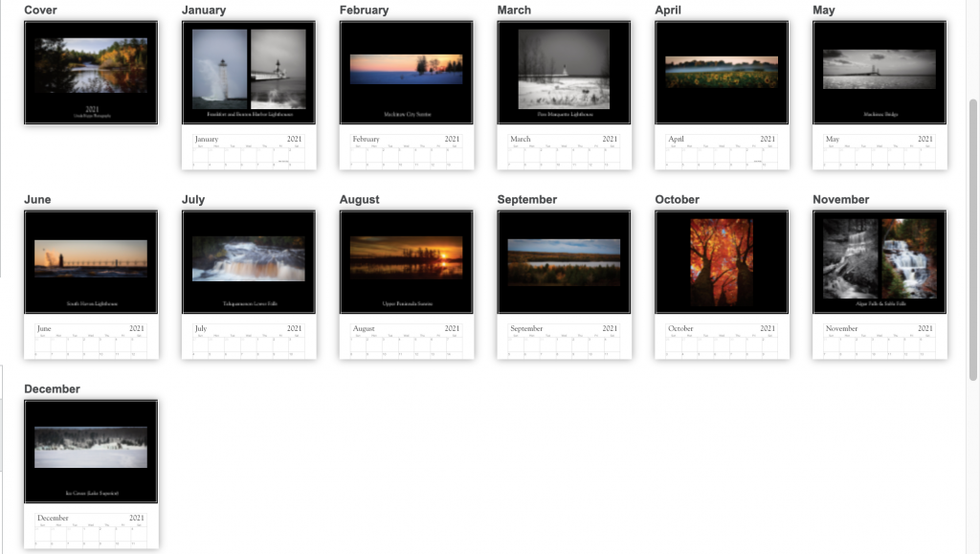This screenshot has width=980, height=554.
Task: Click the December 2021 calendar grid
Action: [x=91, y=530]
